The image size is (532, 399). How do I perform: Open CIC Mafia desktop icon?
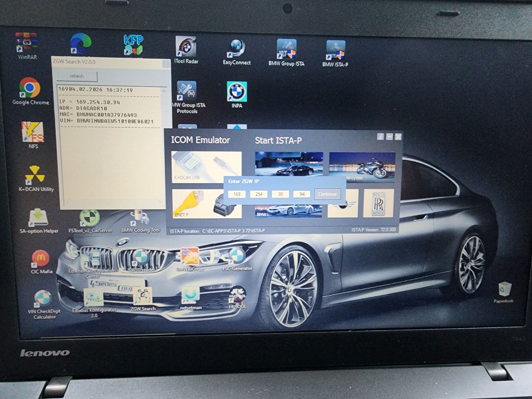coord(41,262)
